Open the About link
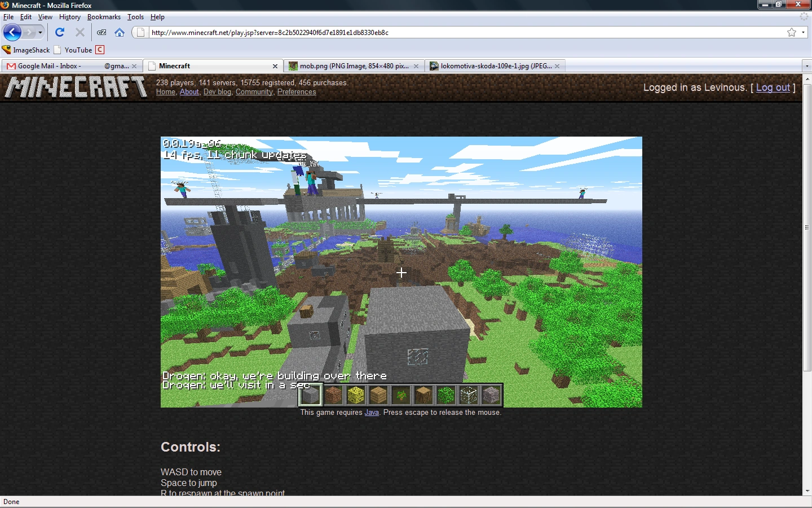 [x=189, y=92]
